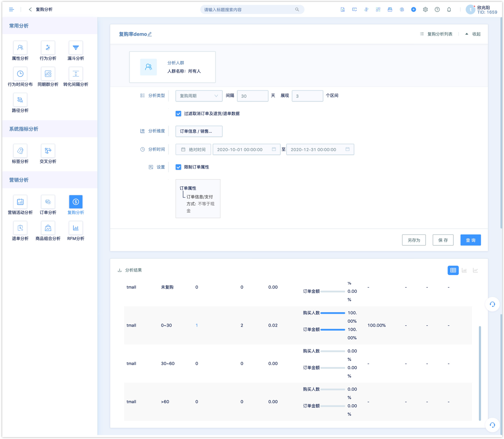504x439 pixels.
Task: Click the end date 2020-12-31 field
Action: (x=320, y=149)
